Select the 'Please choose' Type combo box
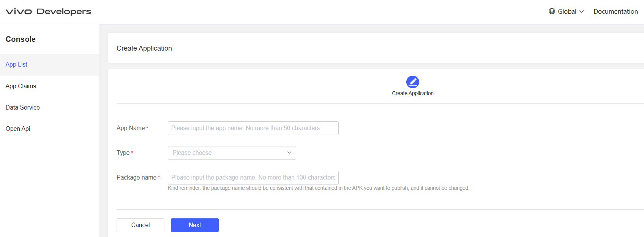The width and height of the screenshot is (644, 237). click(x=228, y=153)
